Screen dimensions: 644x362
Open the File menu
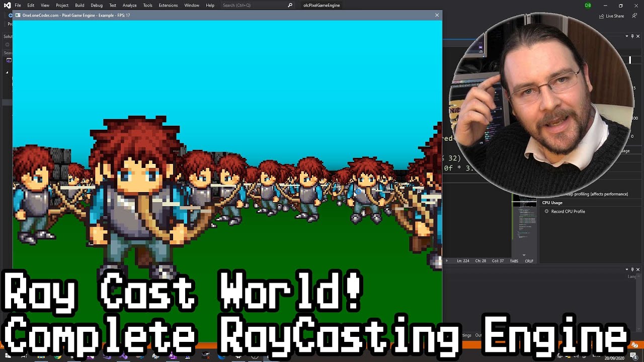coord(18,5)
